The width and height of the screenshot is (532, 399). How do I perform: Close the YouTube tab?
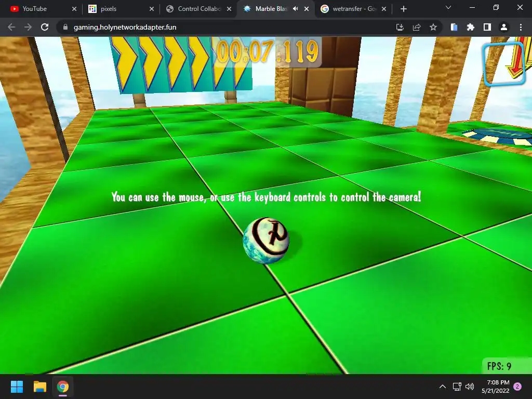(74, 9)
